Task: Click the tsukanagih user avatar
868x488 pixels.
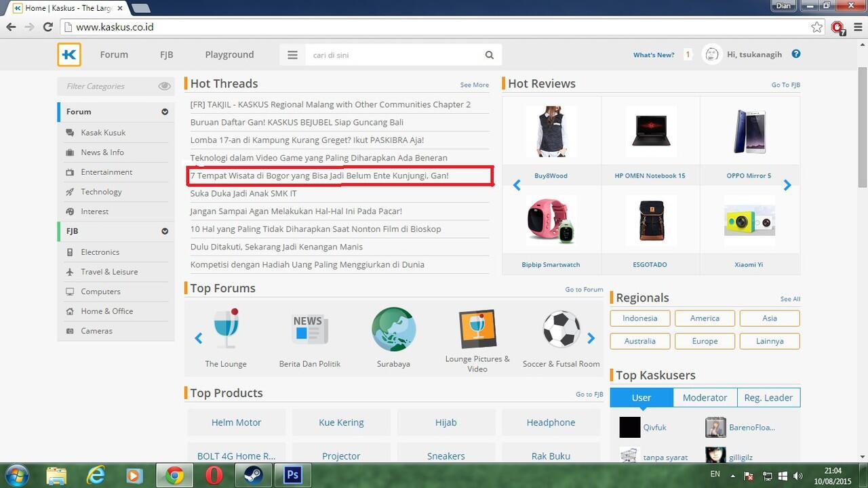Action: [711, 54]
